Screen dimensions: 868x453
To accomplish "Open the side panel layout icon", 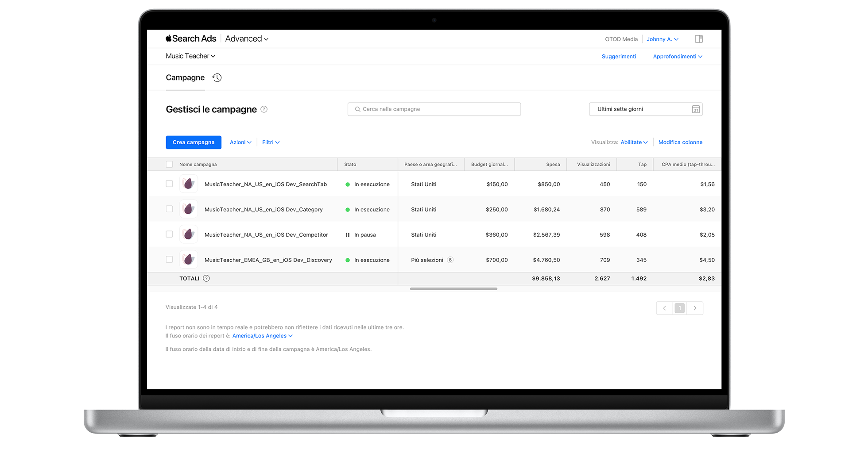I will coord(699,39).
